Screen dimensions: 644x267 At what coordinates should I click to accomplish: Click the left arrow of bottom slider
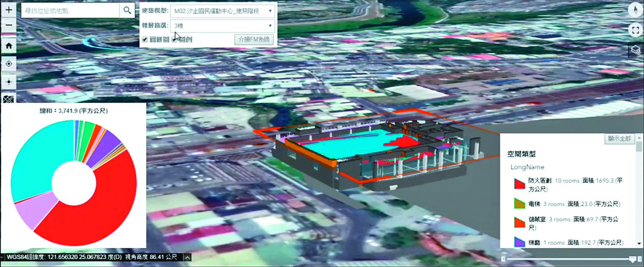(x=503, y=259)
